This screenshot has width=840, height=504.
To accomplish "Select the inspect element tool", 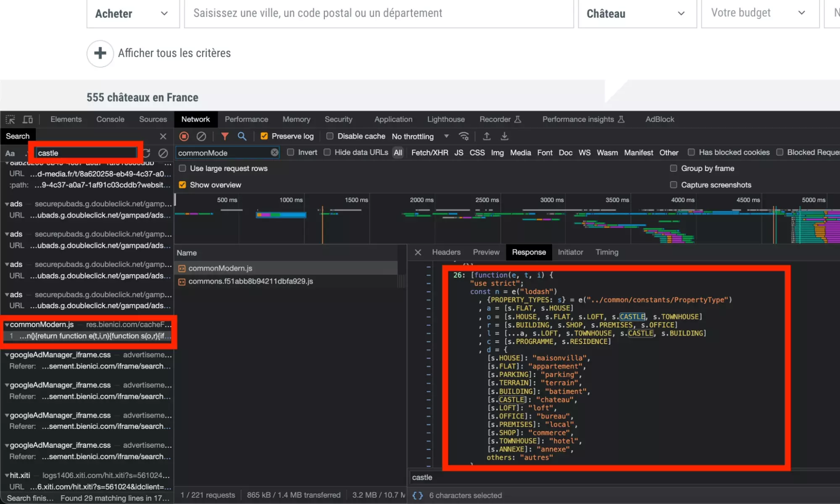I will tap(10, 119).
